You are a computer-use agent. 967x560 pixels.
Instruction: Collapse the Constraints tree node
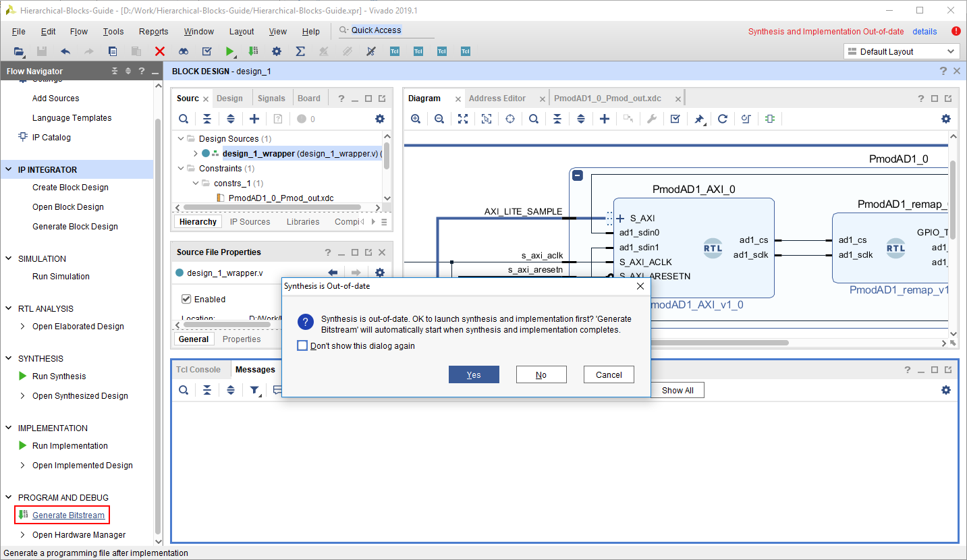(182, 169)
